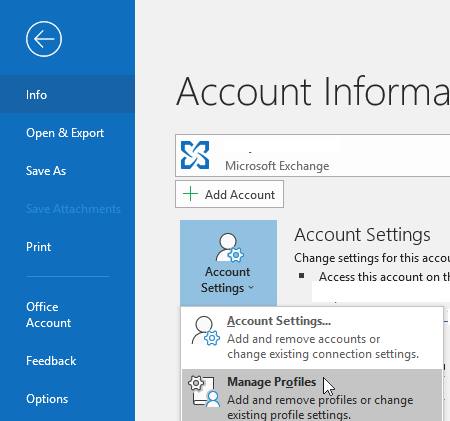450x421 pixels.
Task: Click the green plus icon
Action: click(x=190, y=194)
